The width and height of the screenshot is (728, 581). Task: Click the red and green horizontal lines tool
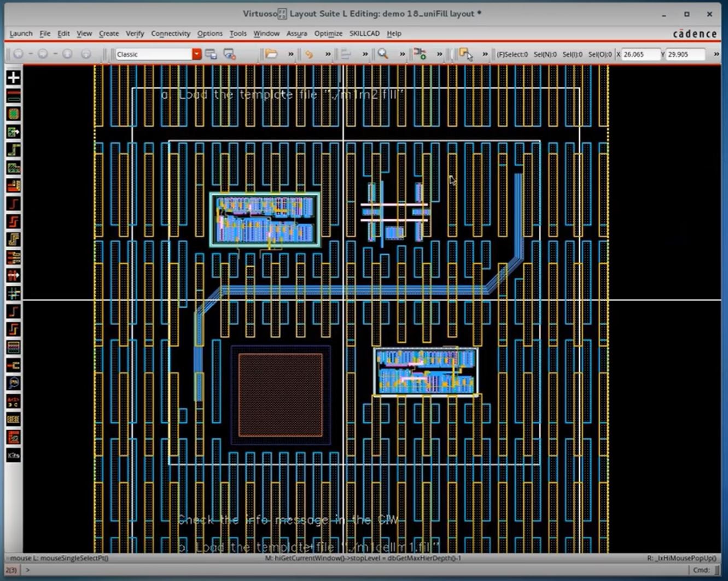pyautogui.click(x=14, y=96)
